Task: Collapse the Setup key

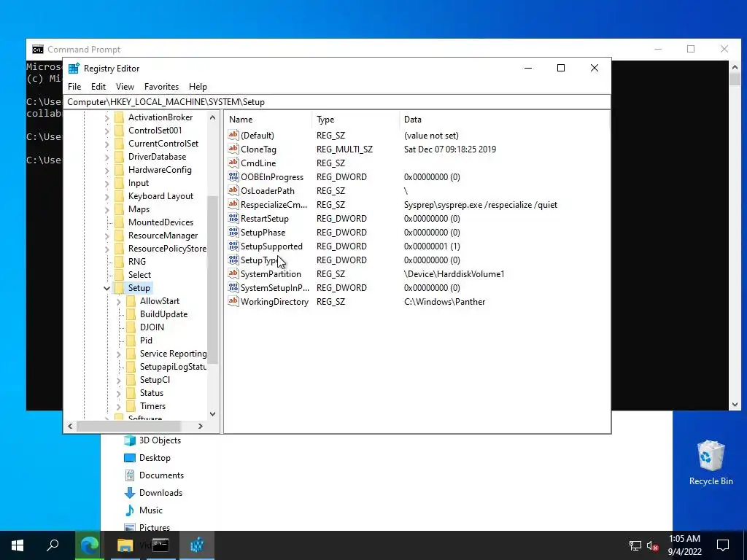Action: (x=107, y=287)
